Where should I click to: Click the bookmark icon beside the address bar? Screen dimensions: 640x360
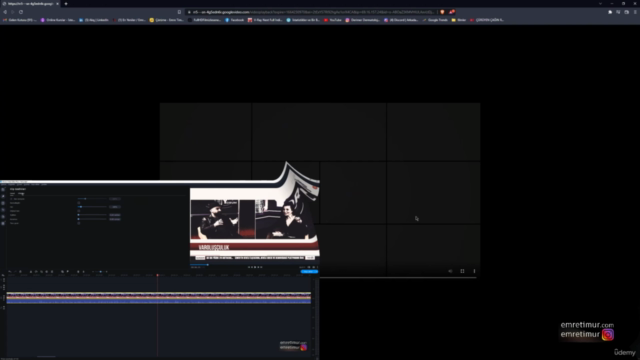click(x=179, y=12)
